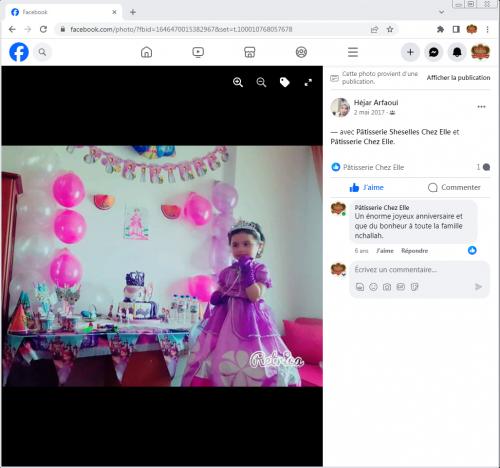
Task: Open Marketplace icon
Action: tap(250, 52)
